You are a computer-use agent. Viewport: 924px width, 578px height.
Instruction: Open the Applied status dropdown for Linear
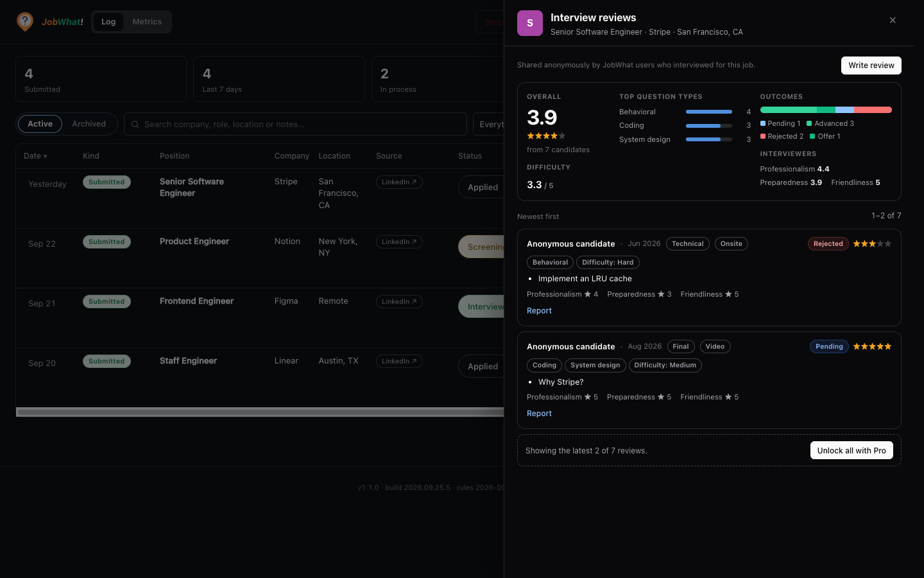click(x=481, y=366)
